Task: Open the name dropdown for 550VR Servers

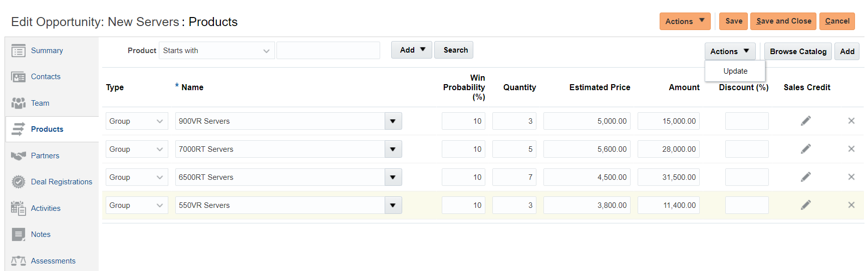Action: (x=393, y=205)
